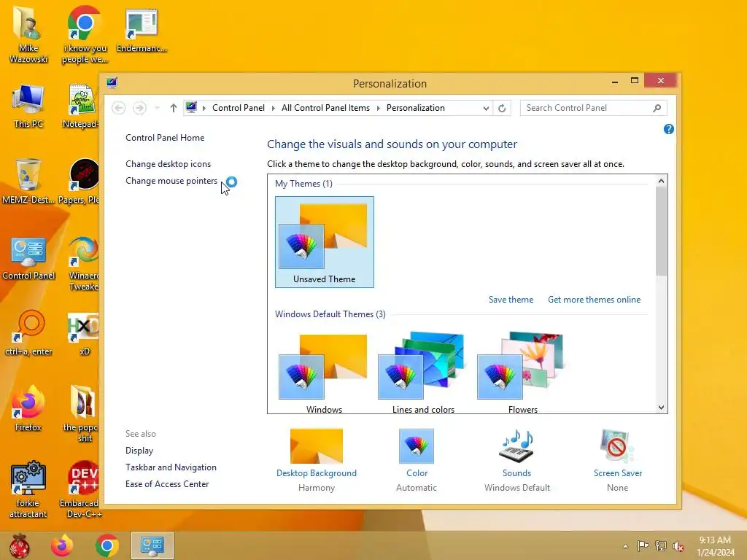
Task: Click the Control Panel breadcrumb
Action: click(239, 108)
